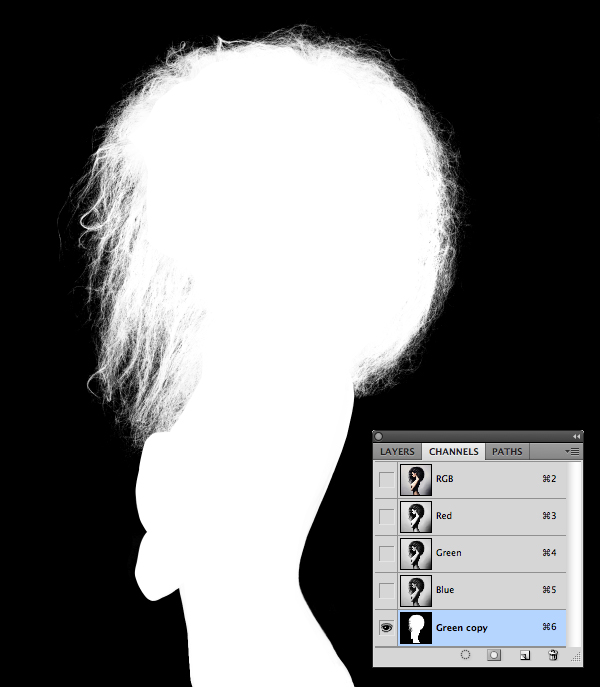Image resolution: width=600 pixels, height=687 pixels.
Task: Save selection as channel icon
Action: tap(494, 655)
